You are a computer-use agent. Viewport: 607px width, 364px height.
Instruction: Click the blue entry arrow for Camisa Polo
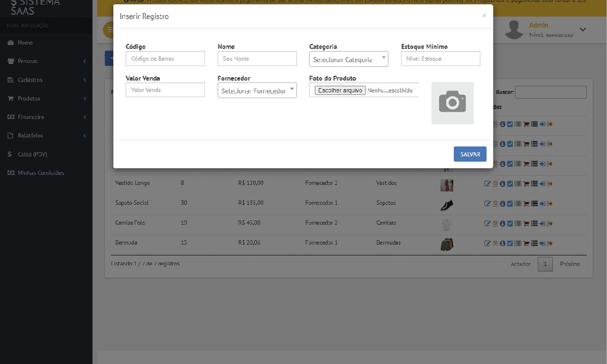tap(542, 223)
